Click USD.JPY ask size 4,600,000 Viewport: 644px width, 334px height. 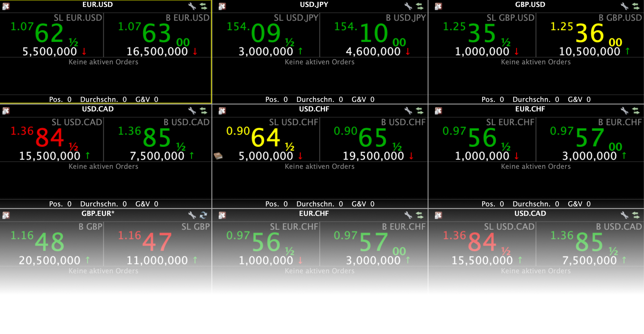click(x=373, y=52)
